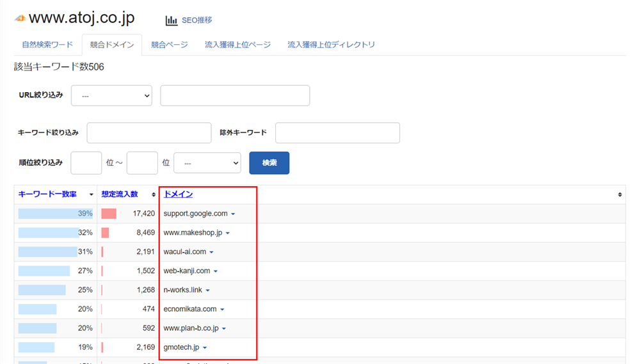Focus the ending rank field of 順位絞り込み
This screenshot has height=364, width=640.
coord(142,163)
